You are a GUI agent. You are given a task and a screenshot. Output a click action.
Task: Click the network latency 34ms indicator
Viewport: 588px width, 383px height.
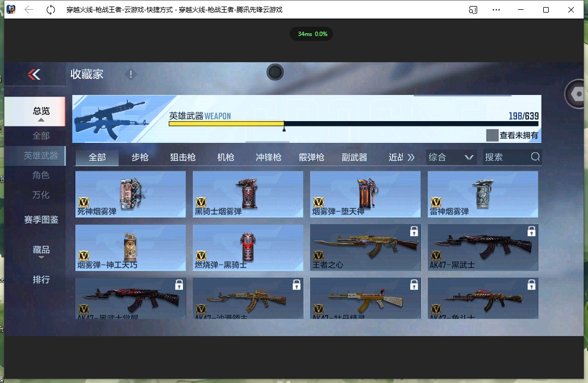pos(311,34)
